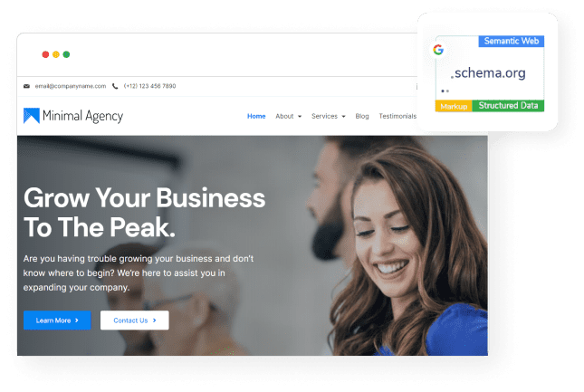Image resolution: width=584 pixels, height=392 pixels.
Task: Click the envelope email icon
Action: click(26, 86)
